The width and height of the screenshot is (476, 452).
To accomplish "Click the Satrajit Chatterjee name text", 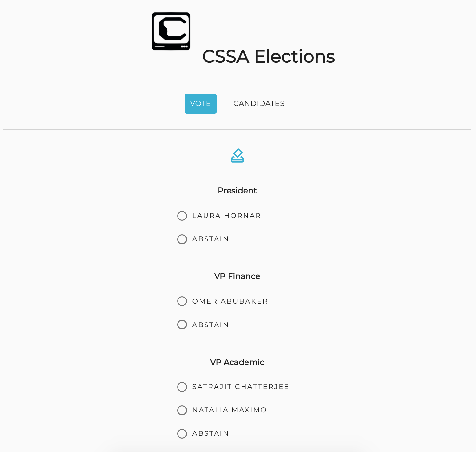I will (x=241, y=387).
